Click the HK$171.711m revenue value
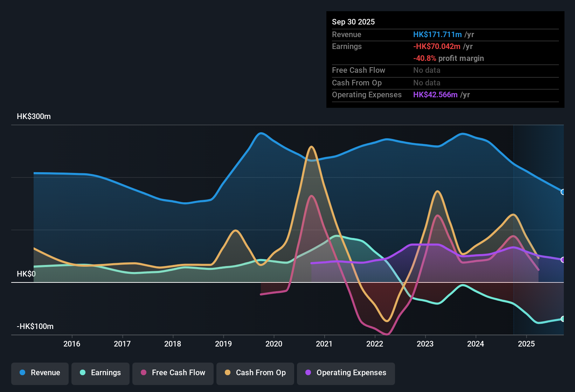 437,35
